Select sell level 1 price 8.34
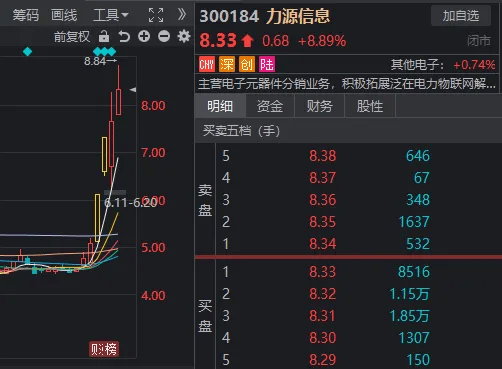 322,244
